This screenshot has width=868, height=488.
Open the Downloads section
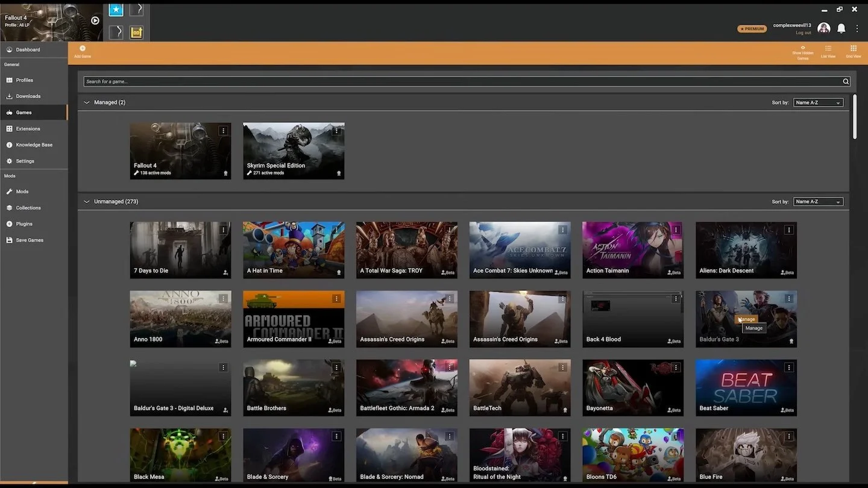pos(34,96)
